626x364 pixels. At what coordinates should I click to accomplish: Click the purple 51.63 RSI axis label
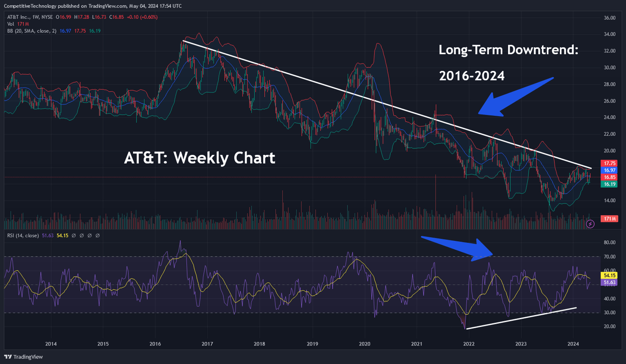[608, 282]
